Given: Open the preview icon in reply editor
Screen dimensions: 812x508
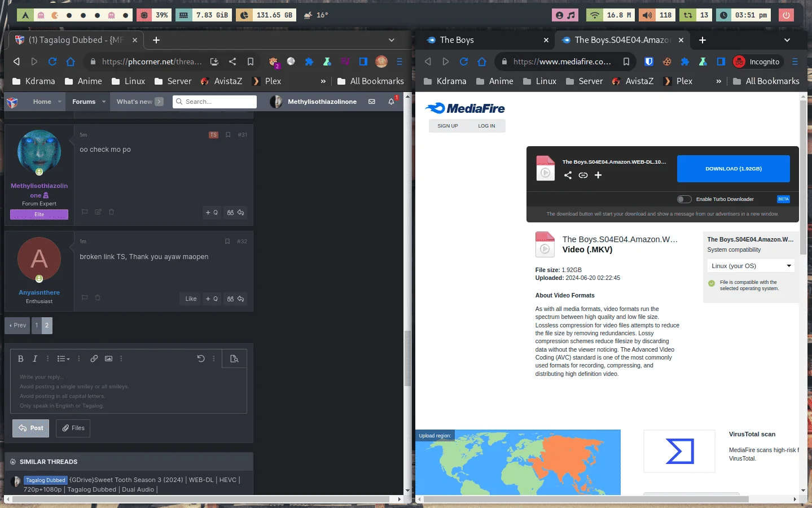Looking at the screenshot, I should pos(235,359).
